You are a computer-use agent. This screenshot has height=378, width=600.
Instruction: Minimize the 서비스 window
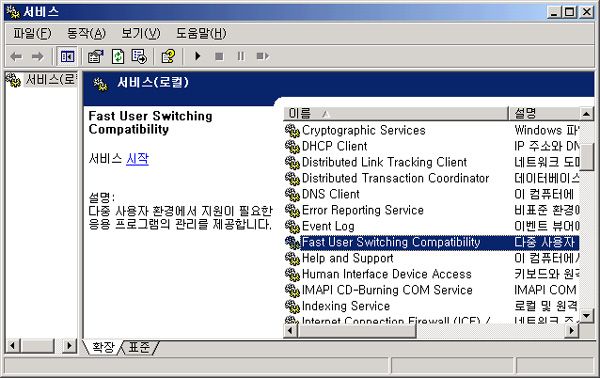click(554, 12)
